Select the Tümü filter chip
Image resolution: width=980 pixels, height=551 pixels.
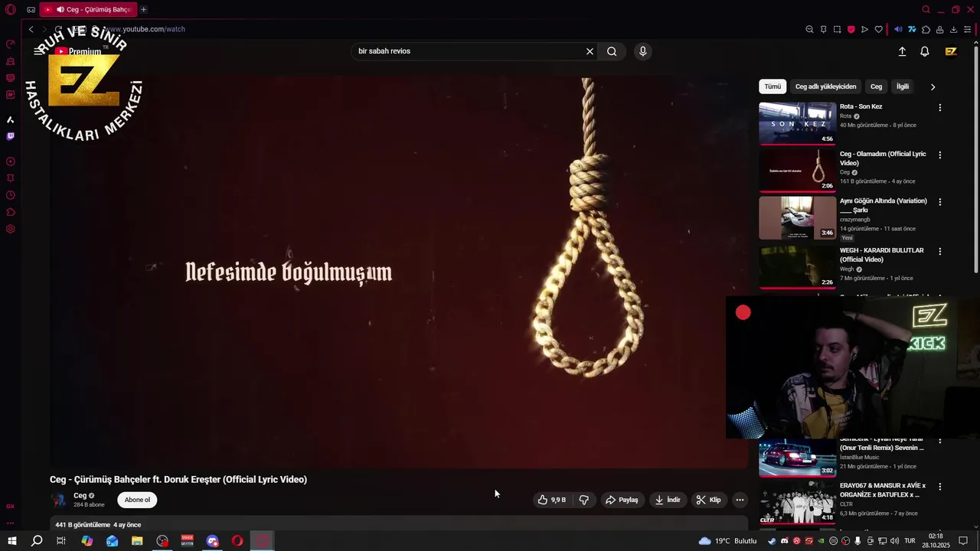[773, 86]
